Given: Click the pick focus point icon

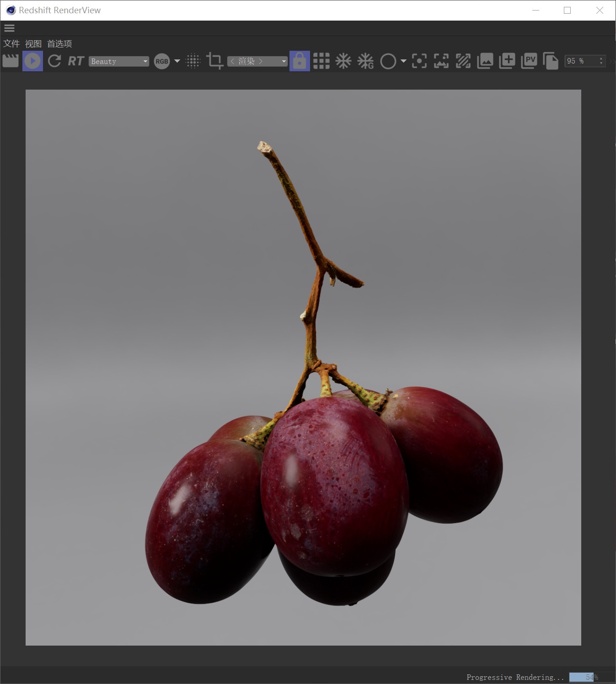Looking at the screenshot, I should (419, 61).
